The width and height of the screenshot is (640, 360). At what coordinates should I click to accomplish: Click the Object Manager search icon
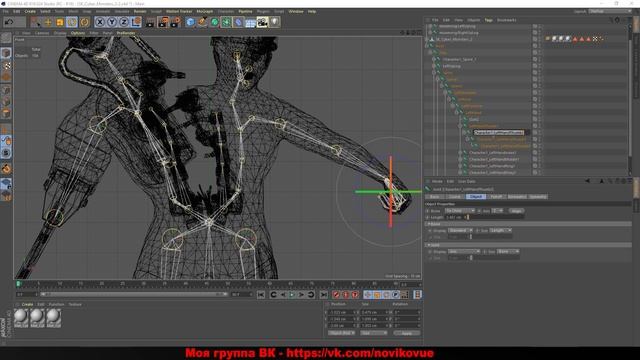tap(611, 20)
